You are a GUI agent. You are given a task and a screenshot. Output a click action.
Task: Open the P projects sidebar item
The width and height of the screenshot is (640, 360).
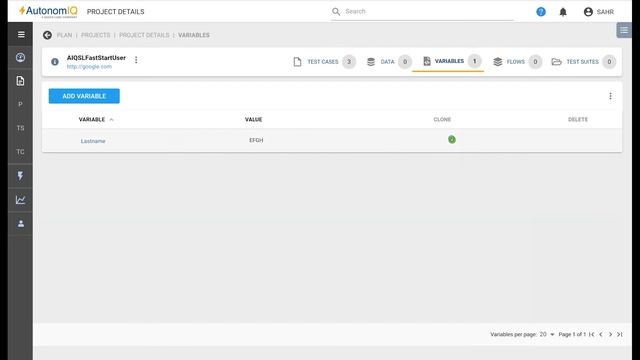20,104
